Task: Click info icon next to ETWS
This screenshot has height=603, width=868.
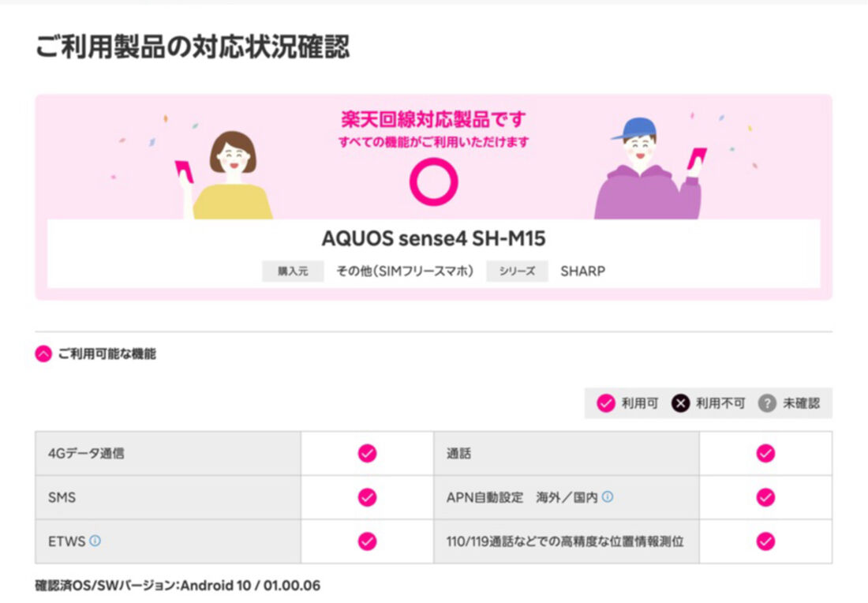Action: (95, 541)
